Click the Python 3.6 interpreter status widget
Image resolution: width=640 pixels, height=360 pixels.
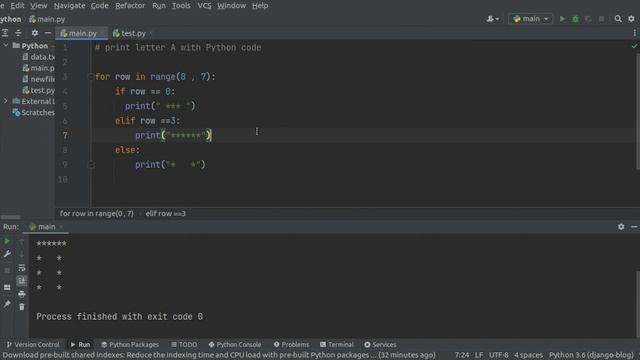591,355
